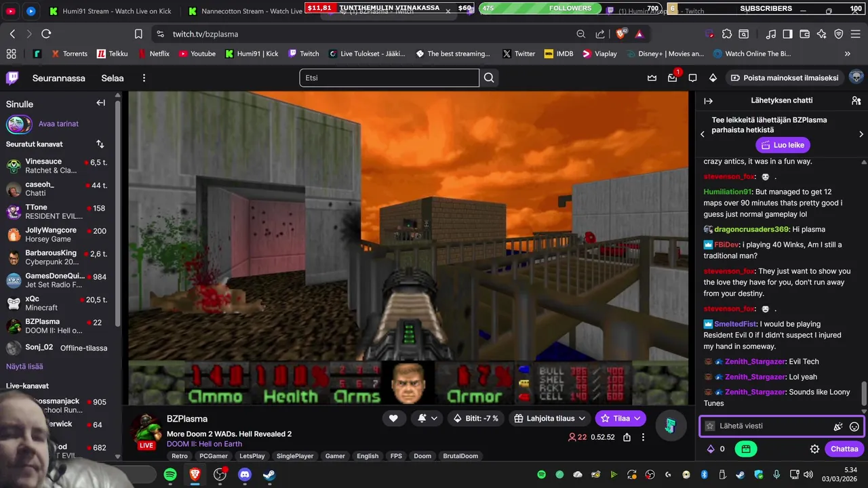Share this page via the share icon
Image resolution: width=868 pixels, height=488 pixels.
[x=600, y=34]
